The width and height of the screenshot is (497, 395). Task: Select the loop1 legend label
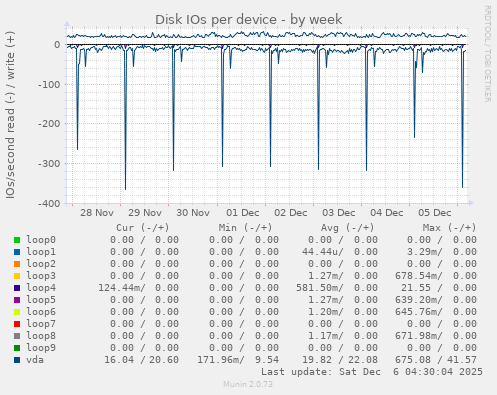pyautogui.click(x=41, y=252)
